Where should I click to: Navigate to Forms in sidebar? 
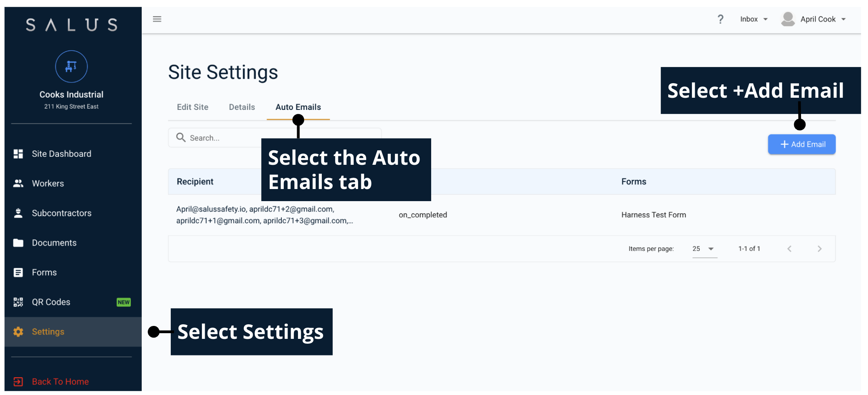(x=44, y=273)
